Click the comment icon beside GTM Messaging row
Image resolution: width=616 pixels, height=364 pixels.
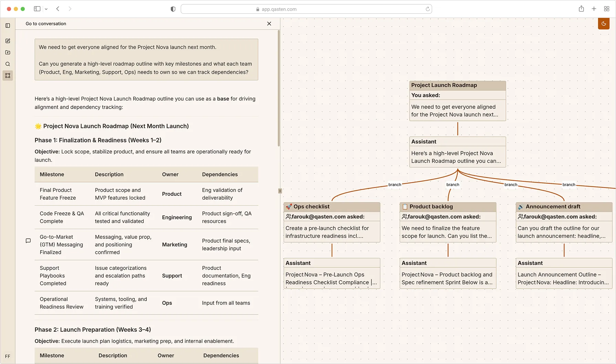28,241
